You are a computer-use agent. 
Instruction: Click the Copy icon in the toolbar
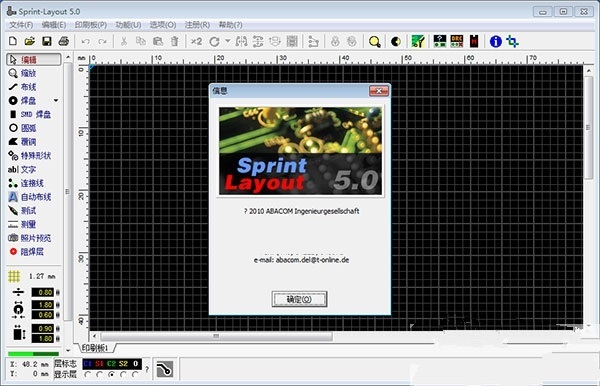point(141,41)
